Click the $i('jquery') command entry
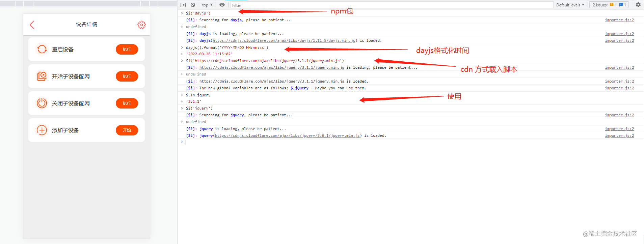 tap(199, 108)
